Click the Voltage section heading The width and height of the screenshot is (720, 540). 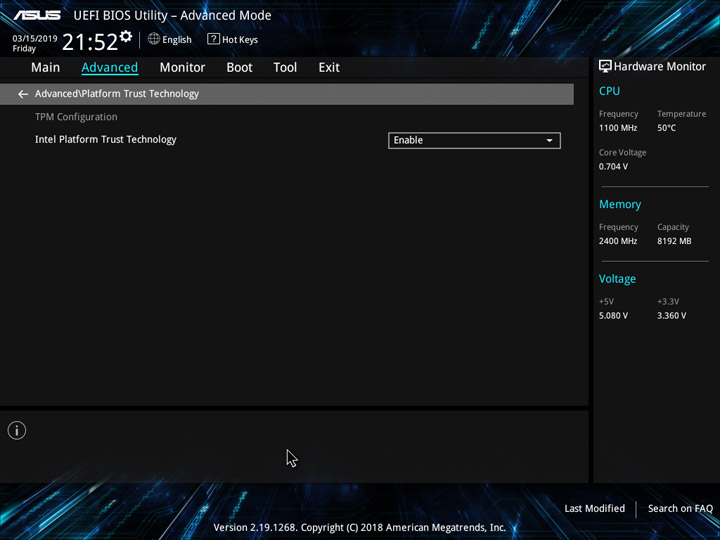pyautogui.click(x=617, y=279)
